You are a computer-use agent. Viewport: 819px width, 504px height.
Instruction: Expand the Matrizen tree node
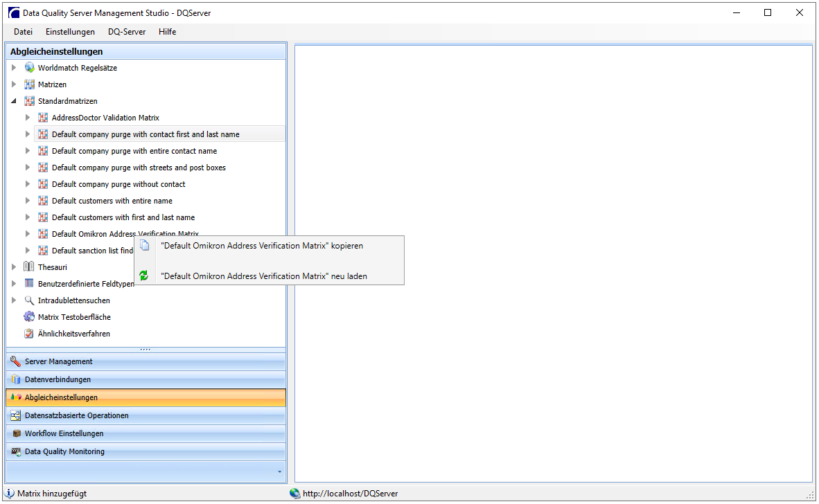tap(14, 84)
